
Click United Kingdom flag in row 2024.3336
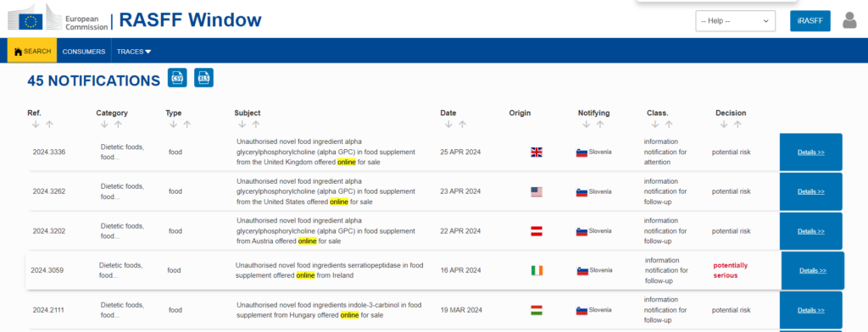tap(537, 152)
